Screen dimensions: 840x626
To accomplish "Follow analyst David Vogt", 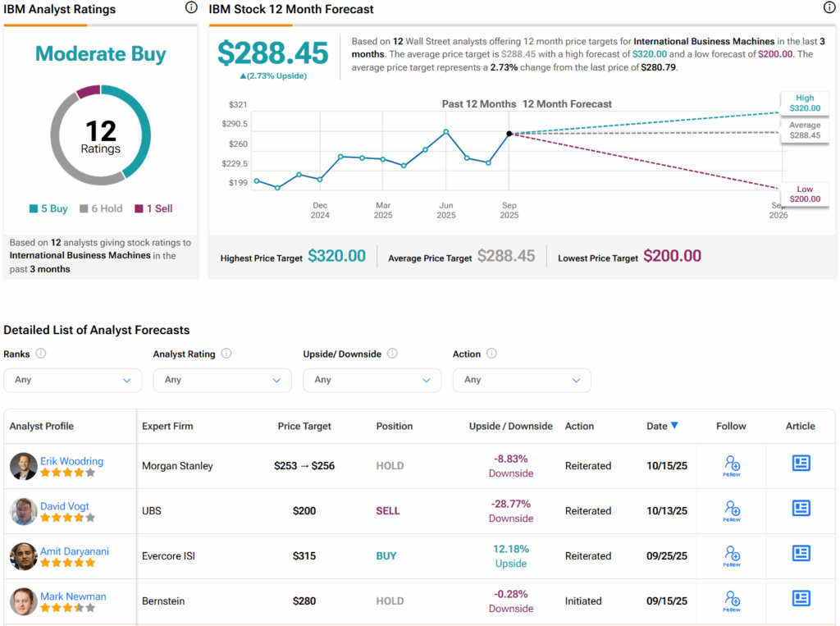I will coord(731,510).
